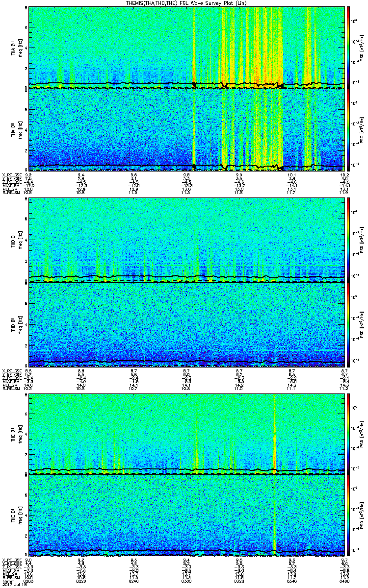Click the THD B⊥ PSD color bar
Screen dimensions: 368x588
click(x=348, y=240)
